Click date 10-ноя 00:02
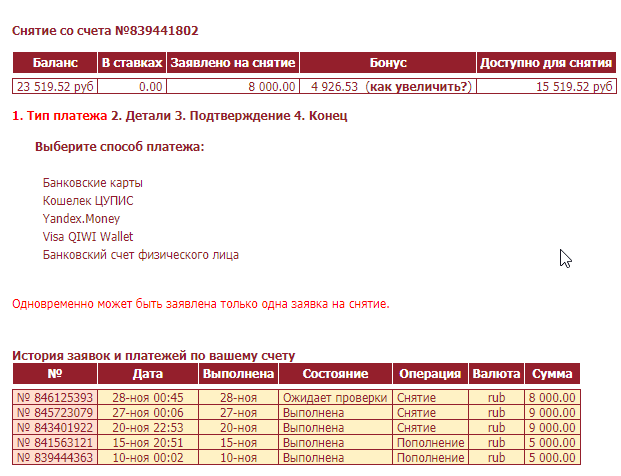 pos(148,458)
